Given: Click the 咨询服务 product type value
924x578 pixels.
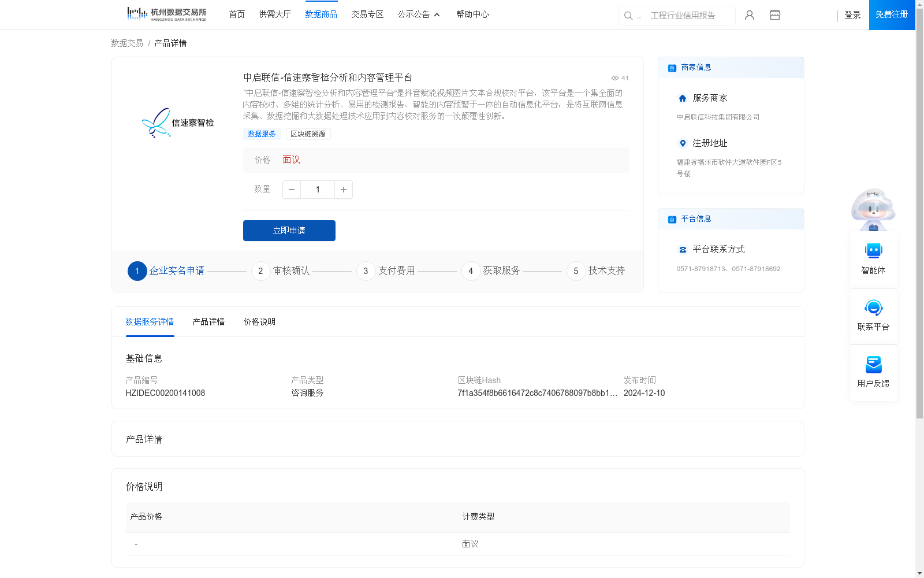Looking at the screenshot, I should pos(307,393).
